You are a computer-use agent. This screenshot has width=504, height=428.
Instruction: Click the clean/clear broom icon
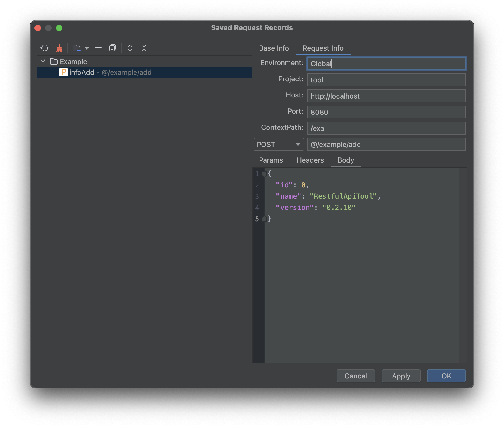pyautogui.click(x=59, y=48)
